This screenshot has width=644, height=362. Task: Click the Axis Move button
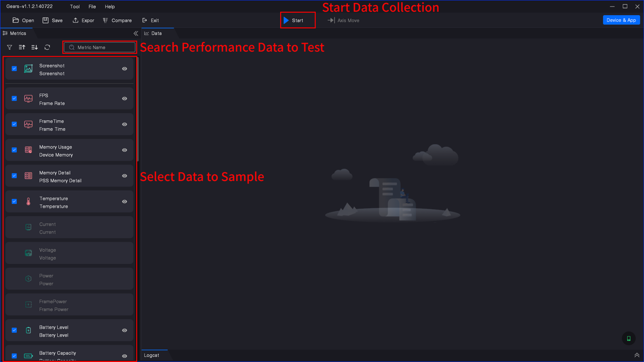(344, 20)
